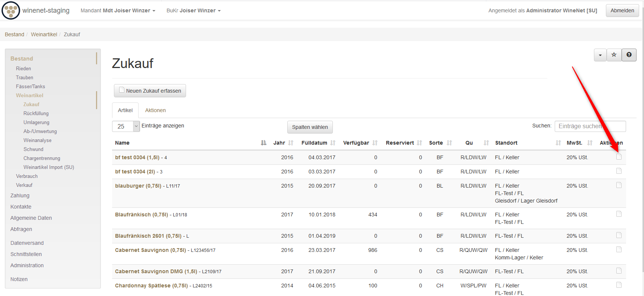Click the winenet grape logo icon
The height and width of the screenshot is (296, 644).
point(11,10)
